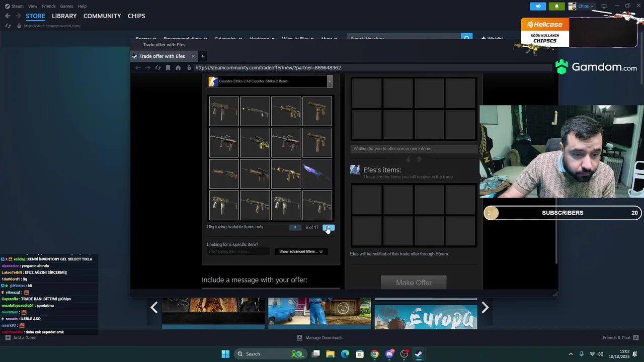Switch to the Trade offer with Efes tab
Screen dimensions: 644x362
click(162, 56)
